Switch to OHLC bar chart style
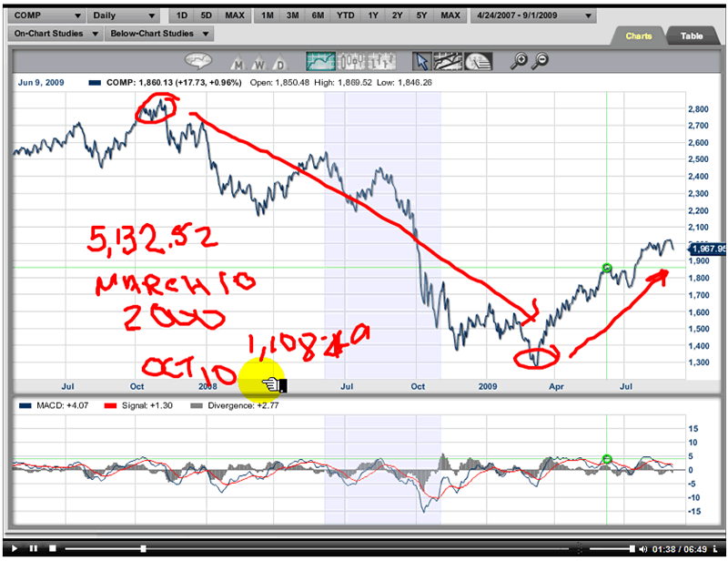 click(380, 61)
